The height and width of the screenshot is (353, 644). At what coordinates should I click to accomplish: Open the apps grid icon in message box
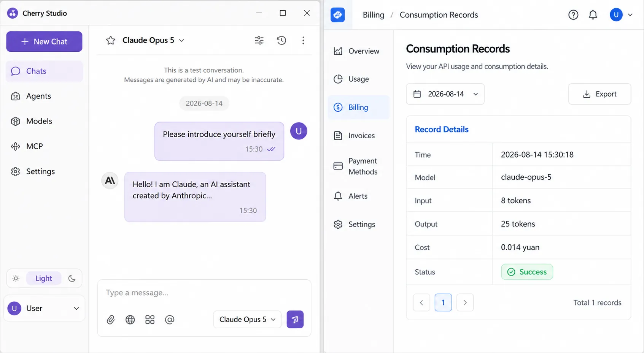[150, 320]
